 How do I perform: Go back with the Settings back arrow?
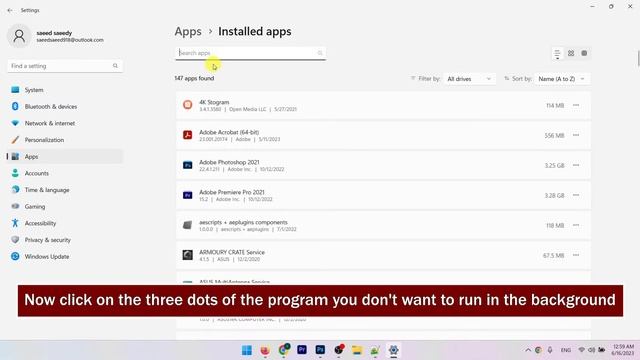(10, 10)
